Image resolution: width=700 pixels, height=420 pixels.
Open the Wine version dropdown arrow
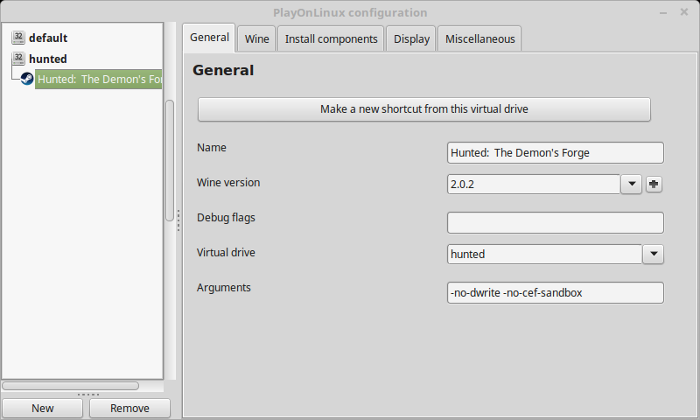[631, 184]
